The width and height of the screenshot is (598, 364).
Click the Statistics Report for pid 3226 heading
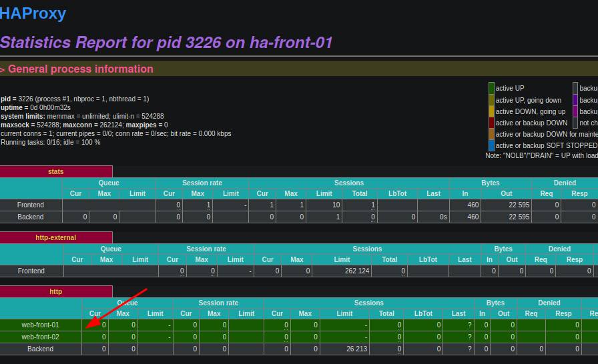pos(166,43)
